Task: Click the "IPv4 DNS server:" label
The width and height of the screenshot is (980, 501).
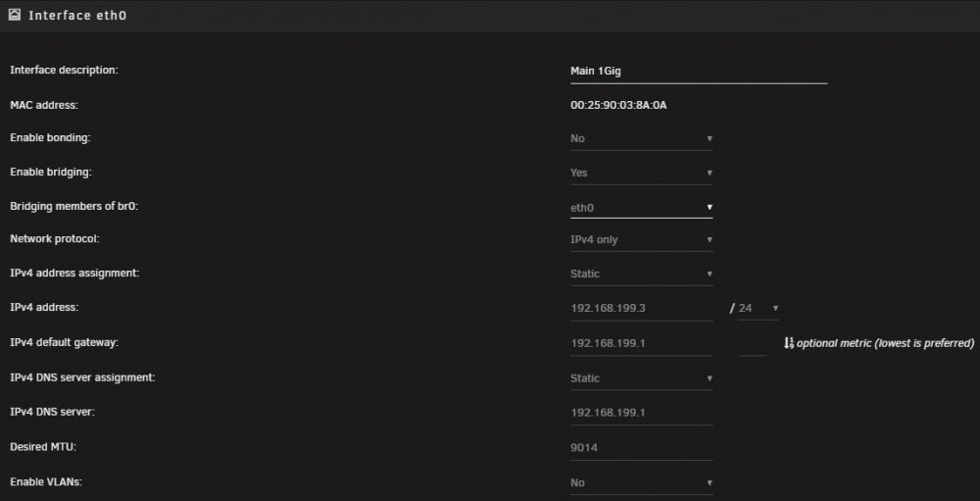Action: [x=53, y=412]
